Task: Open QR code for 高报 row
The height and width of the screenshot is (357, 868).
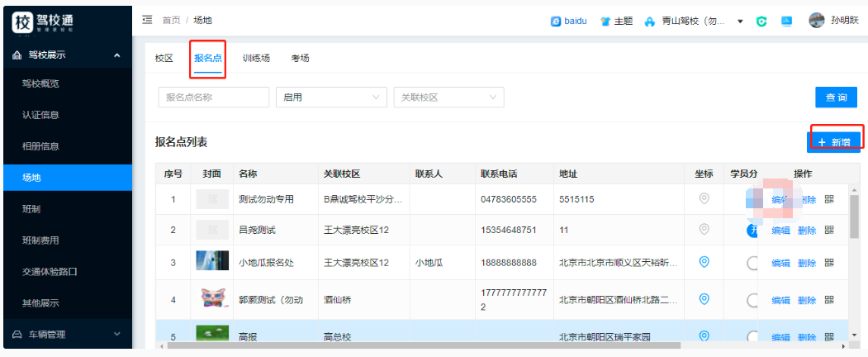Action: (x=828, y=336)
